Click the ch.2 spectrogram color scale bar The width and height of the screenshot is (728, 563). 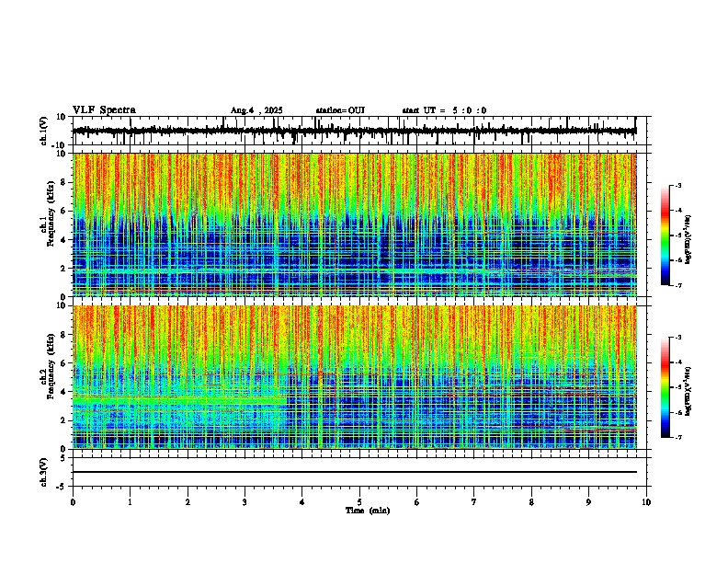coord(665,387)
